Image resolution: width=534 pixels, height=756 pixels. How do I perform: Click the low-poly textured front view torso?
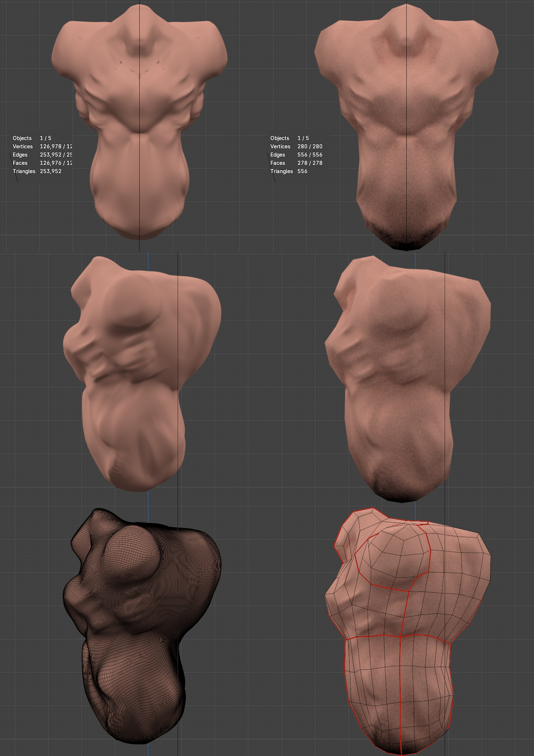pos(406,128)
